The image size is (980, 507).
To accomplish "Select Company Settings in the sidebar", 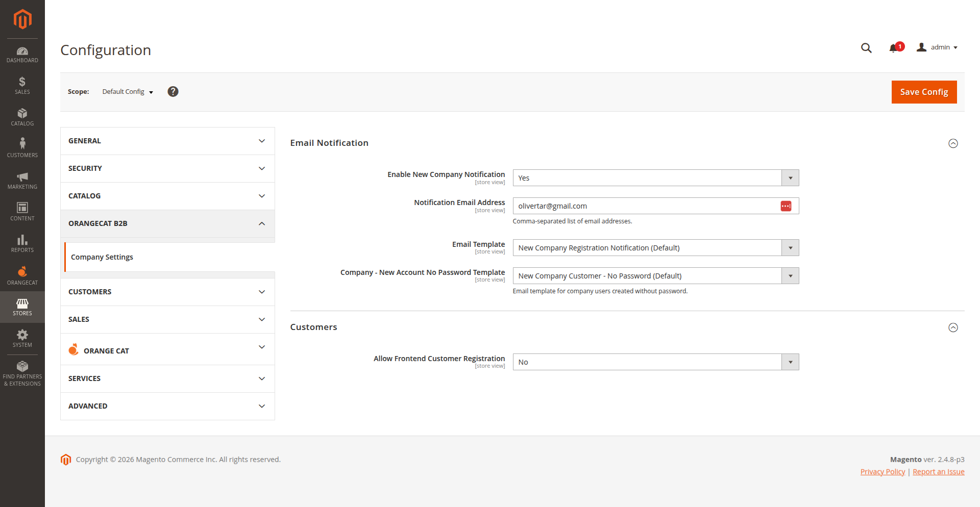I will point(102,257).
